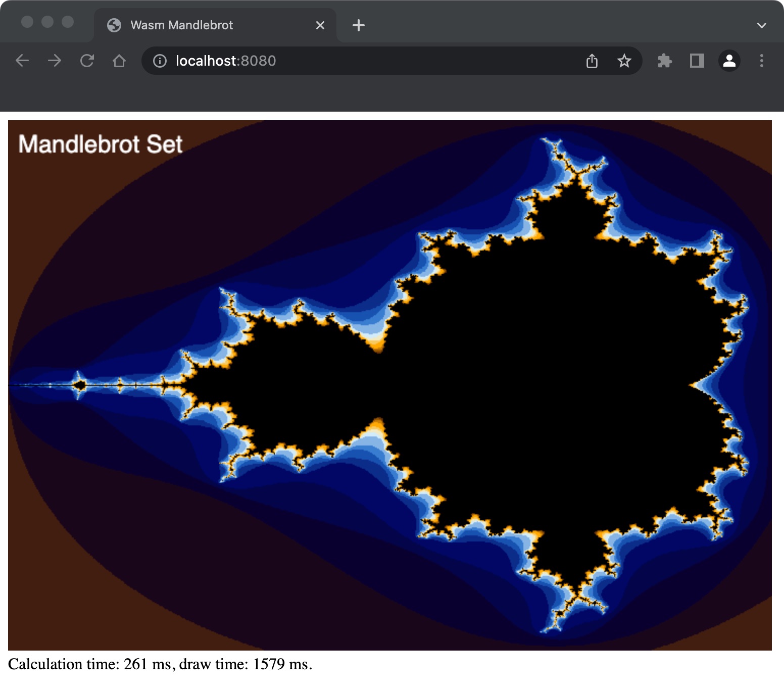
Task: Reload the localhost page
Action: (x=87, y=61)
